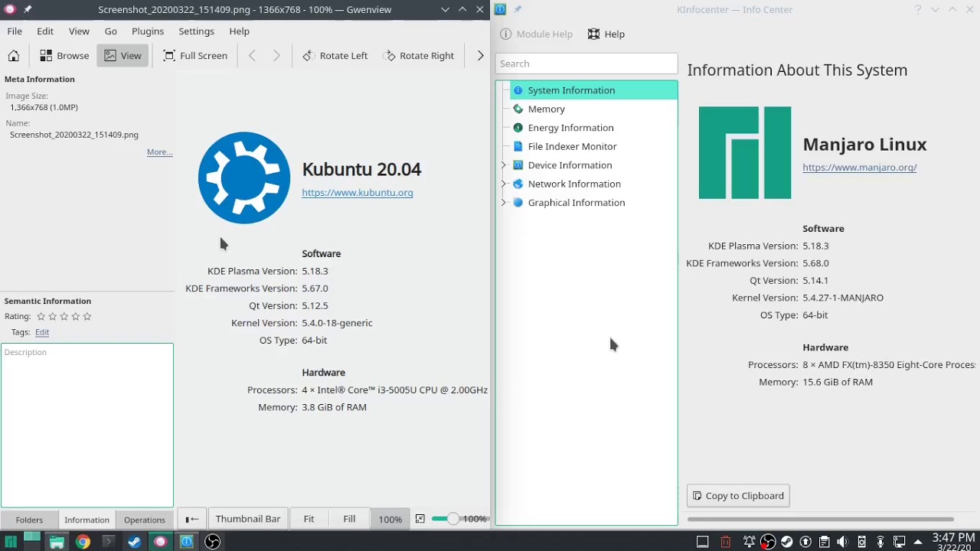Click the Edit tags link
Image resolution: width=980 pixels, height=551 pixels.
pyautogui.click(x=42, y=332)
